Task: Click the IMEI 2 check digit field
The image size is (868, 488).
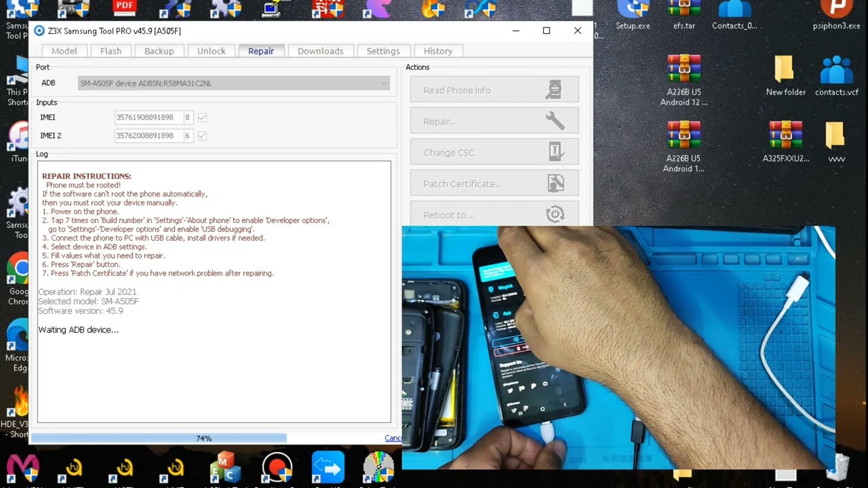Action: click(x=188, y=136)
